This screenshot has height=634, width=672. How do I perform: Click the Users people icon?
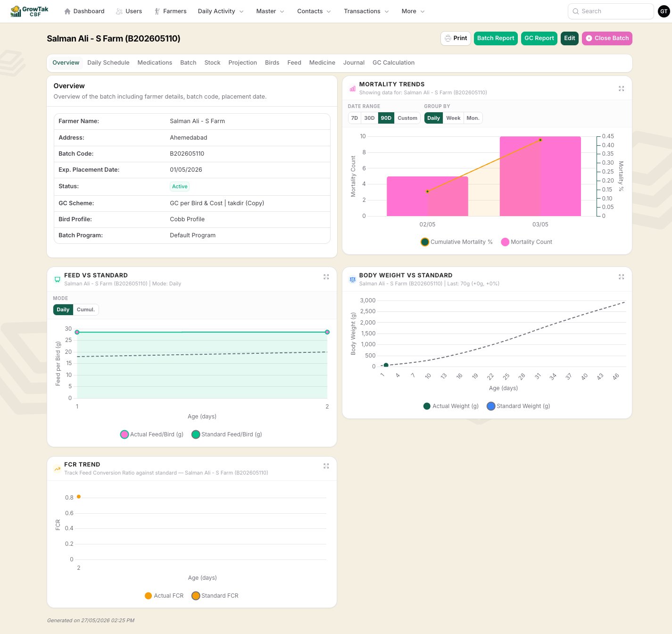coord(119,11)
